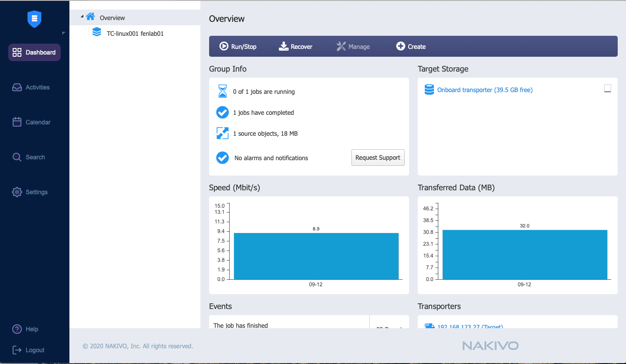The image size is (626, 364).
Task: Click the Logout arrow icon
Action: pos(17,350)
